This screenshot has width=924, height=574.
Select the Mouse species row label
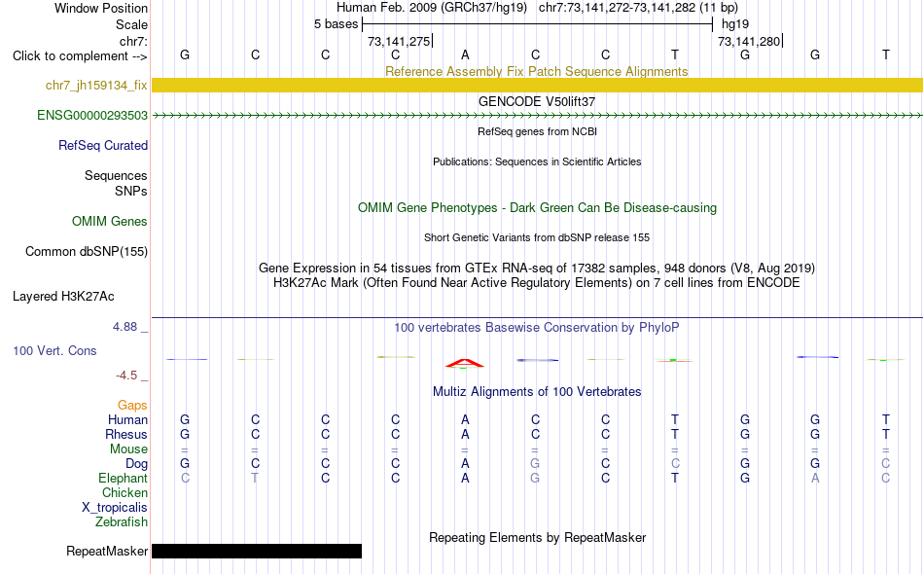(x=128, y=449)
